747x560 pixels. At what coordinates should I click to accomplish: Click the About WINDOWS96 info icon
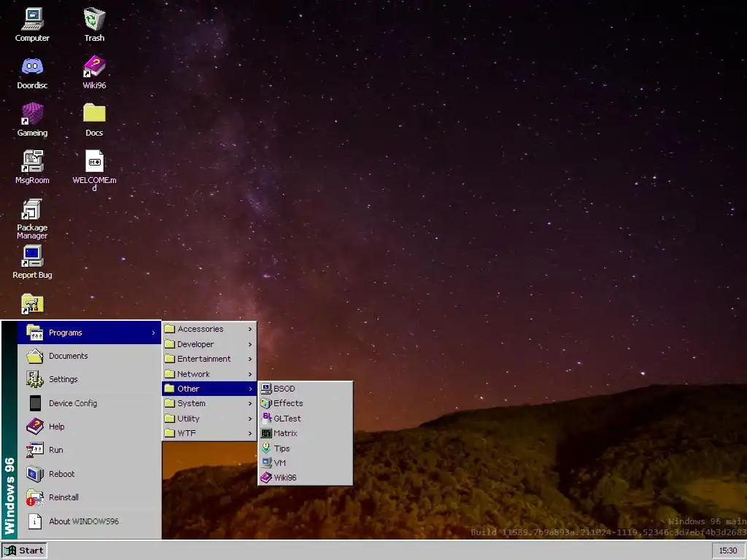(x=35, y=521)
